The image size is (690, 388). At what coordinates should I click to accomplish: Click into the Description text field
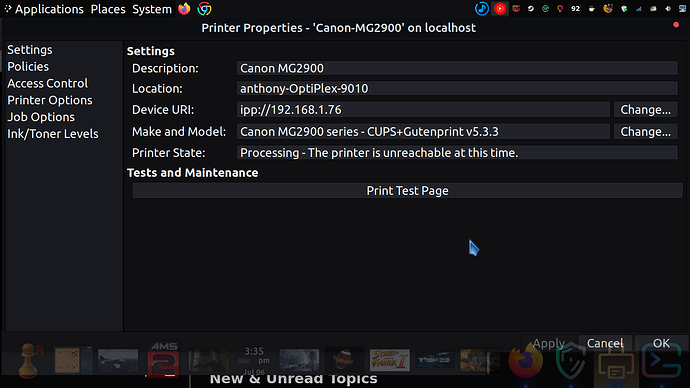pos(457,68)
